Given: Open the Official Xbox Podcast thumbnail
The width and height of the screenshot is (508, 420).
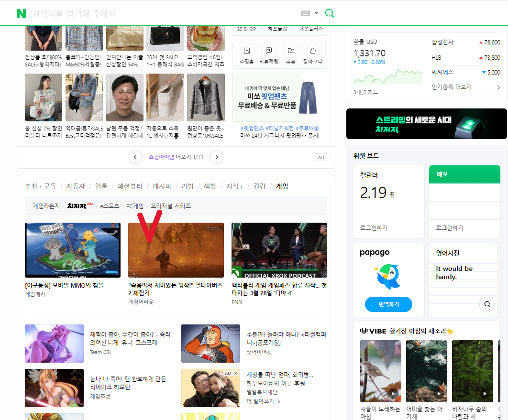Looking at the screenshot, I should coord(279,250).
